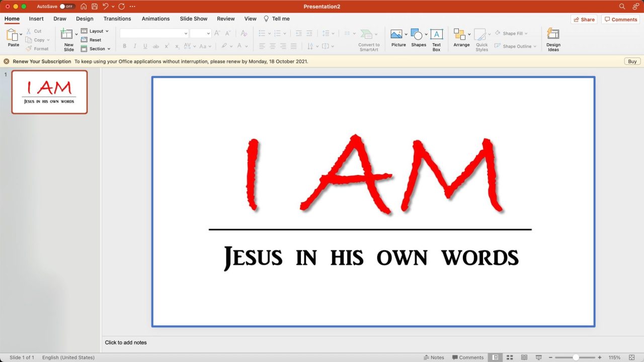Open the Comments button at top right
This screenshot has height=362, width=644.
pos(621,20)
